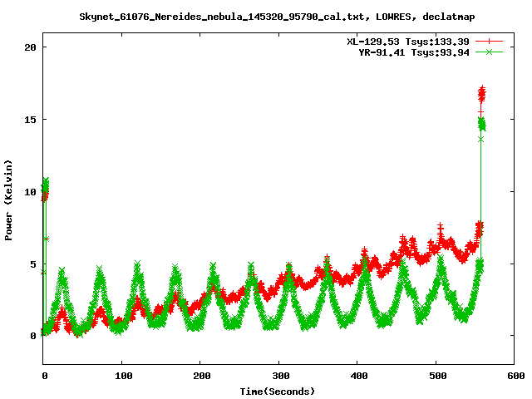532x399 pixels.
Task: Select the XL-129.53 legend label
Action: pyautogui.click(x=409, y=41)
